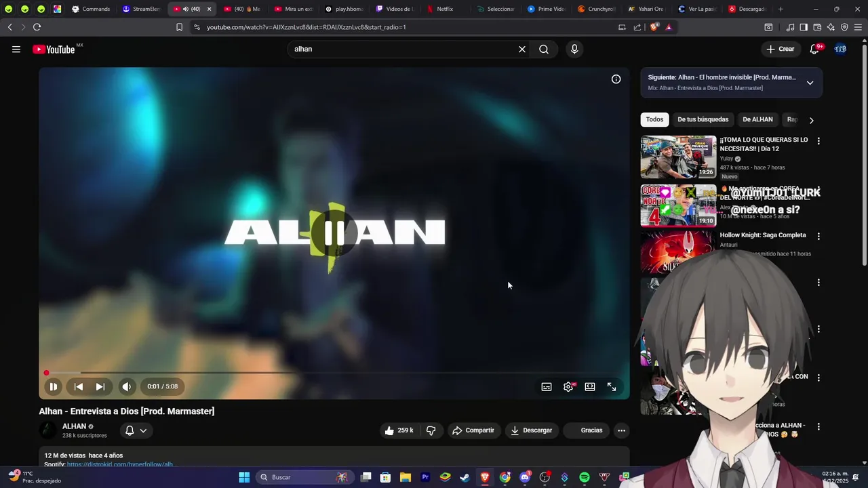Open Discord from the taskbar
The width and height of the screenshot is (868, 488).
pos(525,477)
